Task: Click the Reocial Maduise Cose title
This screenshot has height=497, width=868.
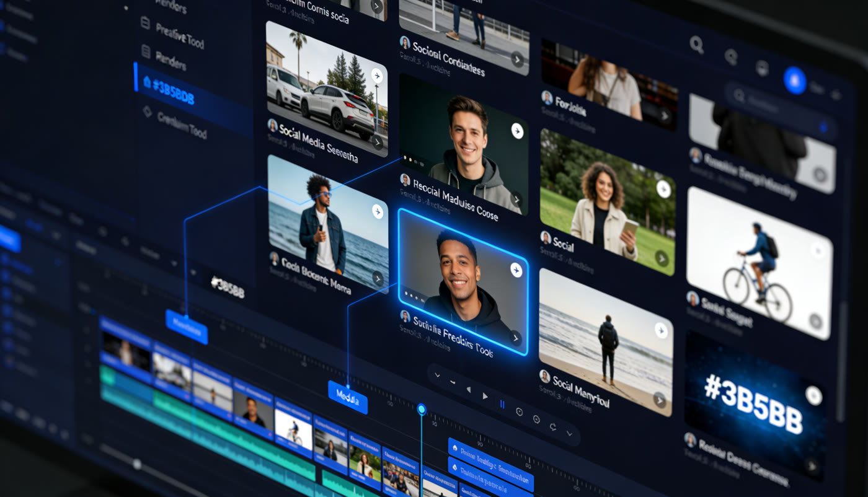Action: click(456, 201)
